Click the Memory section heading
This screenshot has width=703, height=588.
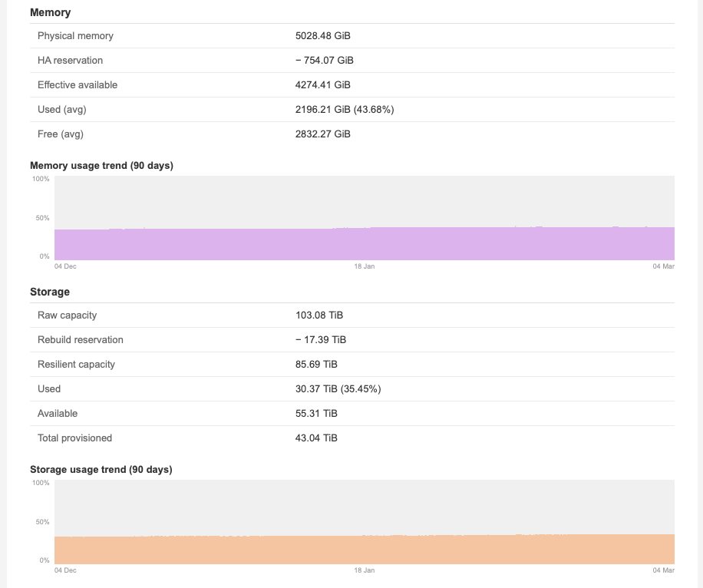(x=51, y=12)
